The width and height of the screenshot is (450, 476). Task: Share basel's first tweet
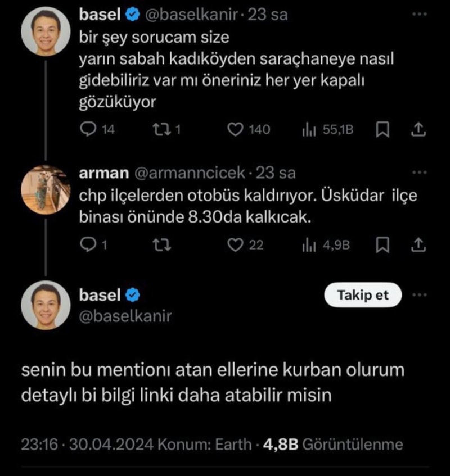pos(417,130)
